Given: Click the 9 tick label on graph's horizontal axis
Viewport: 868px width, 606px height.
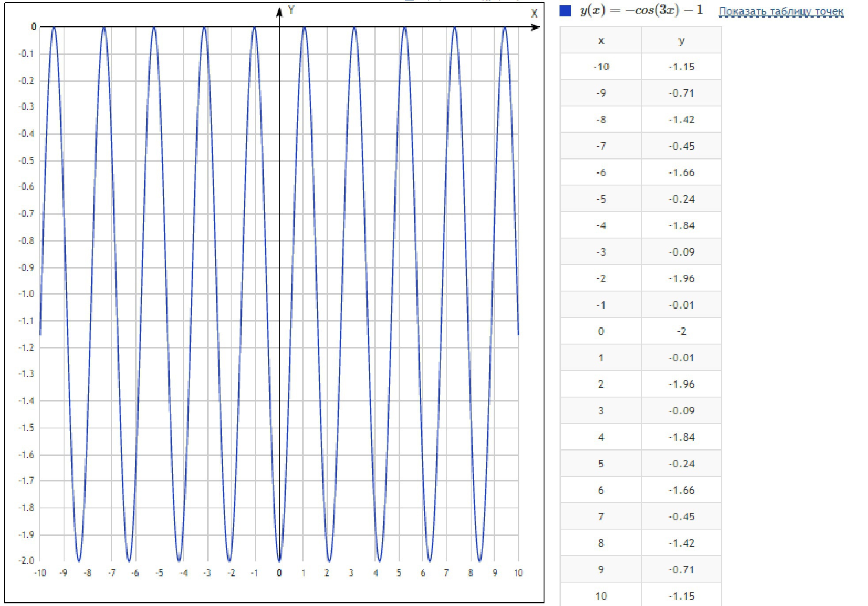Looking at the screenshot, I should point(495,573).
